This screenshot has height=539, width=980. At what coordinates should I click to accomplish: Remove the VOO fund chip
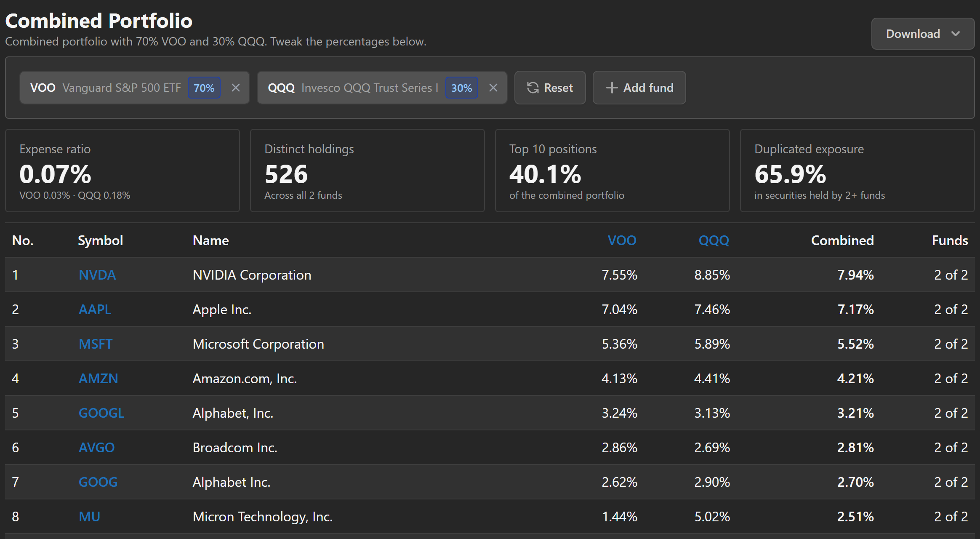pyautogui.click(x=236, y=88)
